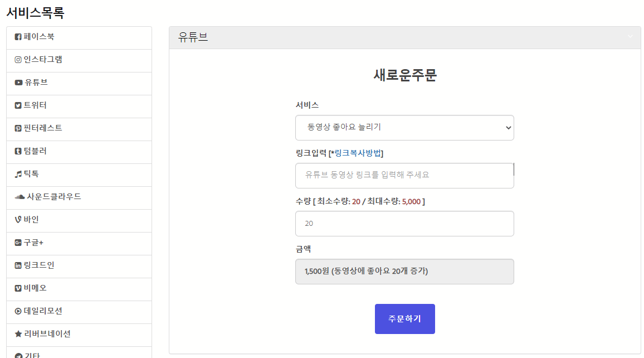Open the 기타 category at list bottom
Image resolution: width=644 pixels, height=358 pixels.
79,352
